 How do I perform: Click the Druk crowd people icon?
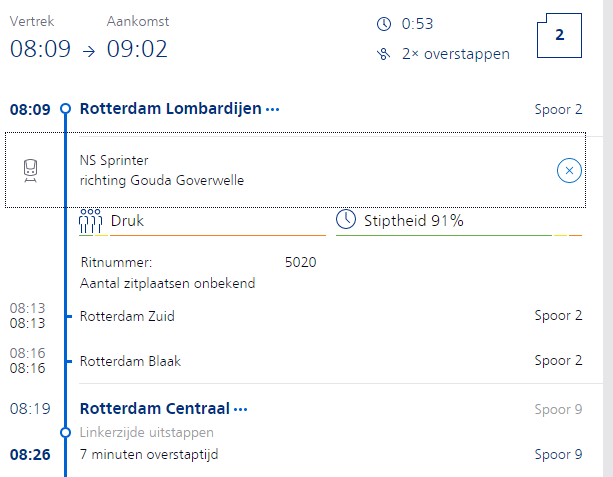(x=90, y=221)
